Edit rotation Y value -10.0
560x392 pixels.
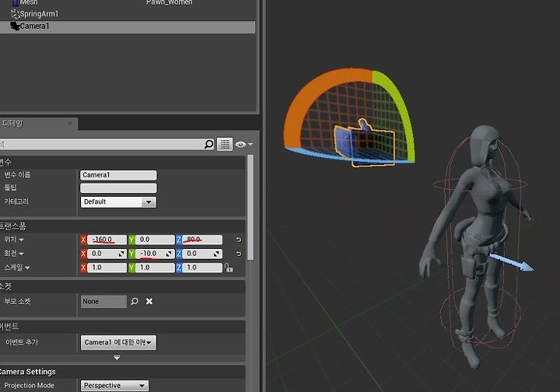tap(155, 254)
